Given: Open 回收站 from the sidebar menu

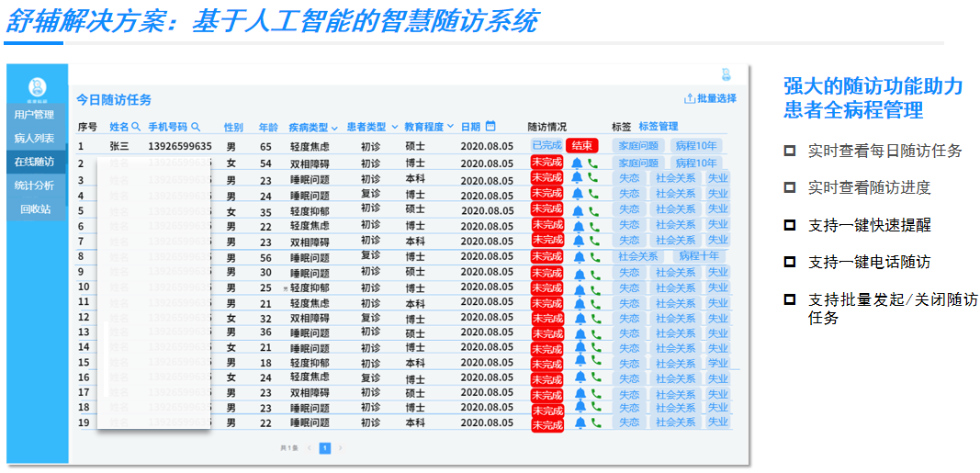Looking at the screenshot, I should tap(35, 208).
